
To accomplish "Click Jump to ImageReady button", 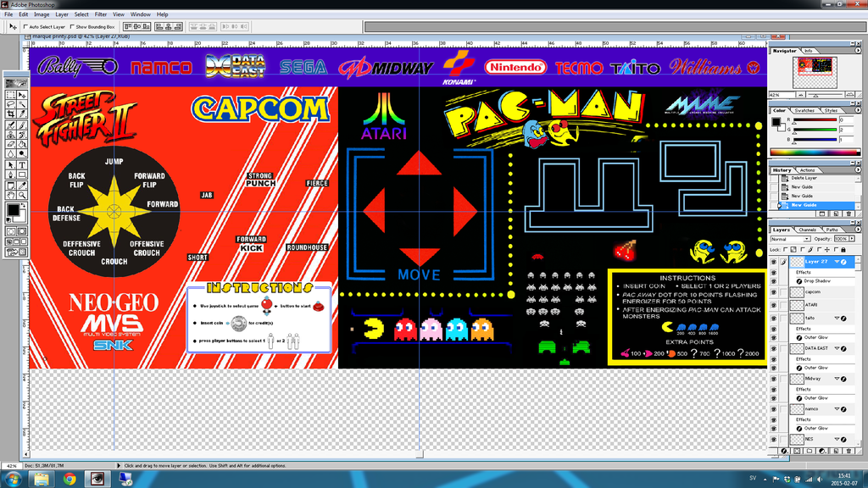I will pos(16,252).
